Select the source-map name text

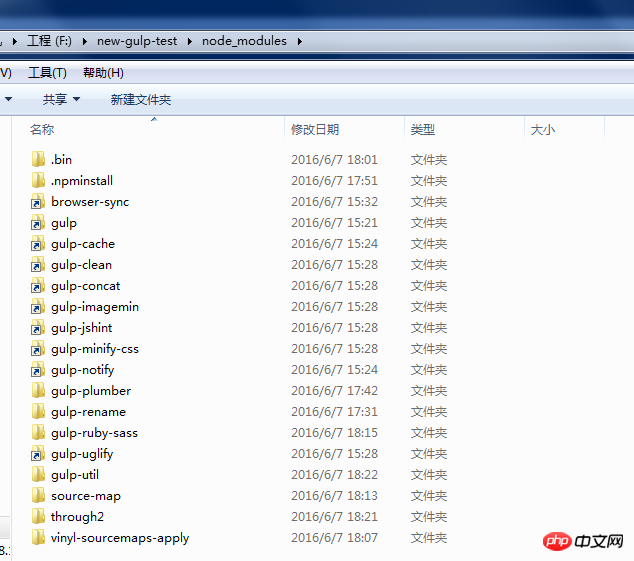[x=86, y=496]
